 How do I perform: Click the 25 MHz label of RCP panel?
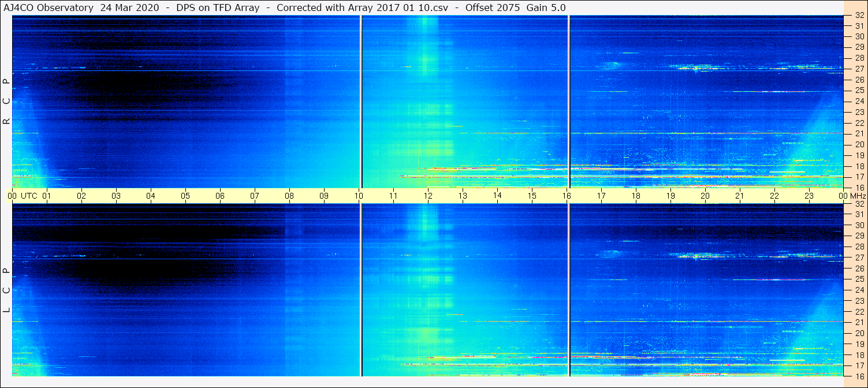pos(859,90)
